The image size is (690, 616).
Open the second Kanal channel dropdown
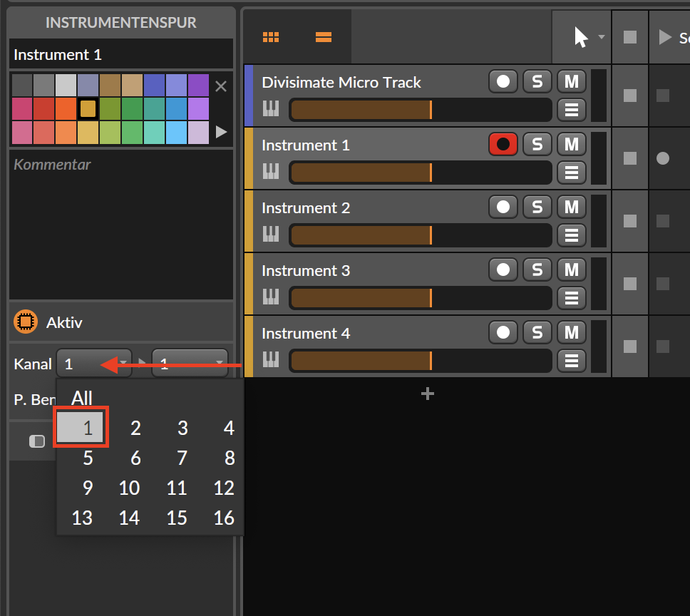click(x=191, y=364)
